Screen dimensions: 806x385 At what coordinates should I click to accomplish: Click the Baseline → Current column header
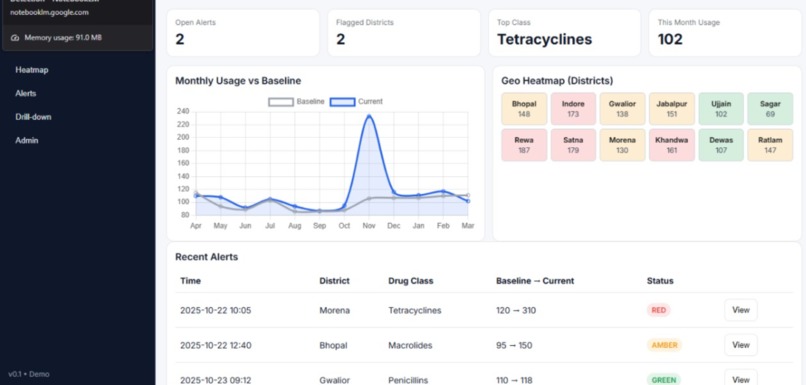[x=535, y=281]
